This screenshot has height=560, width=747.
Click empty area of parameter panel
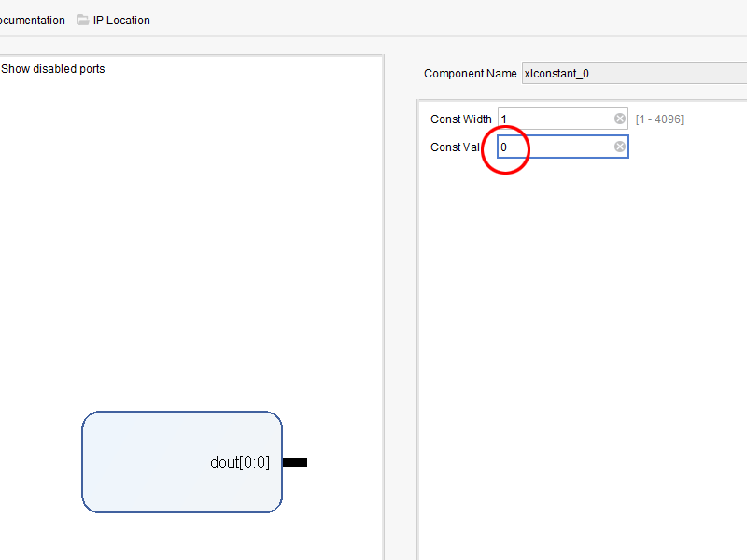pyautogui.click(x=579, y=355)
